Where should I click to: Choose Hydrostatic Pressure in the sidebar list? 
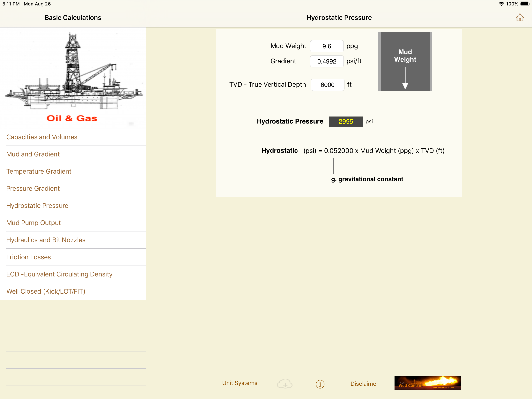point(37,206)
